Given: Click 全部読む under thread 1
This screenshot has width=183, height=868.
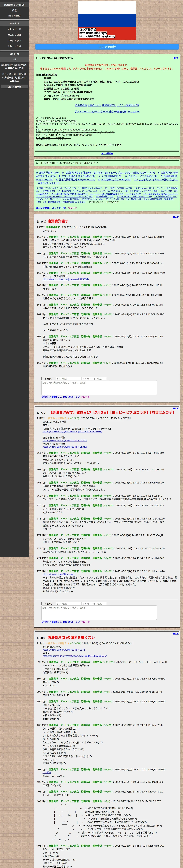Looking at the screenshot, I should [46, 397].
